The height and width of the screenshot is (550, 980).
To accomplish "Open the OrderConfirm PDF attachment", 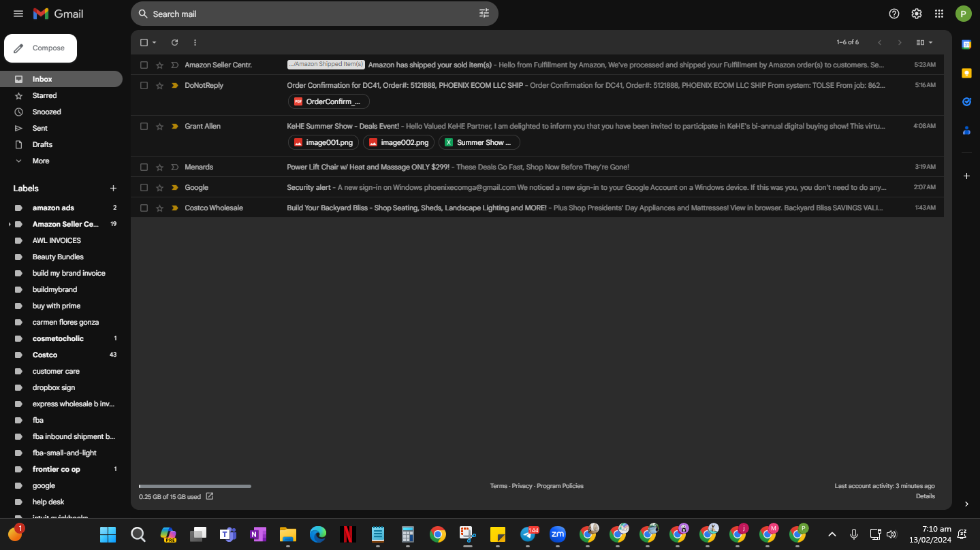I will 328,101.
